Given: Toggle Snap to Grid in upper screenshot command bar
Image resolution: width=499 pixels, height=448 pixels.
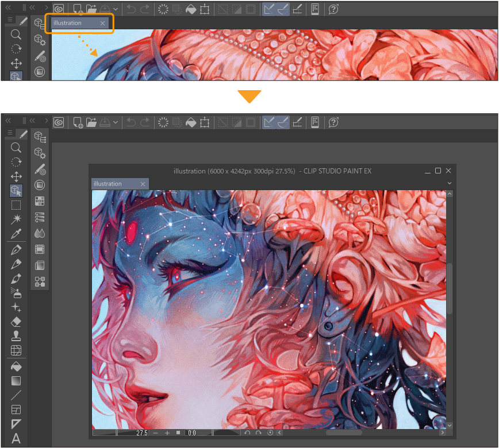Looking at the screenshot, I should [x=297, y=9].
